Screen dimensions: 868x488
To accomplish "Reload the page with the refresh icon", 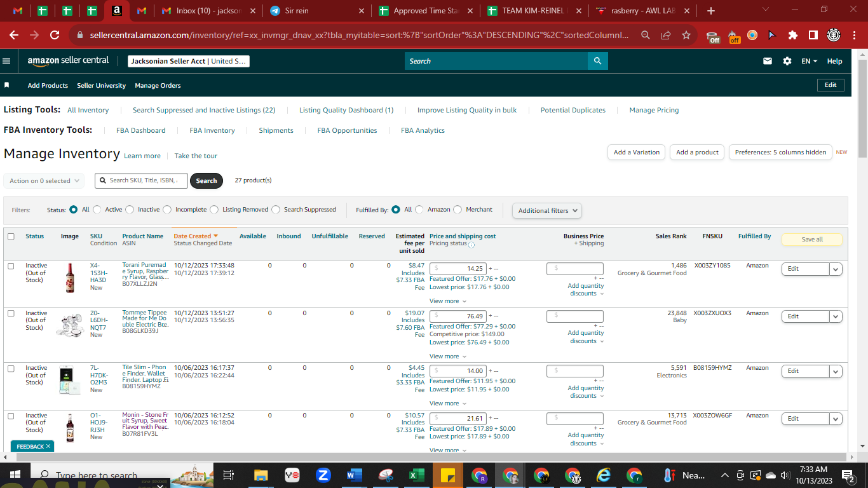I will 55,35.
